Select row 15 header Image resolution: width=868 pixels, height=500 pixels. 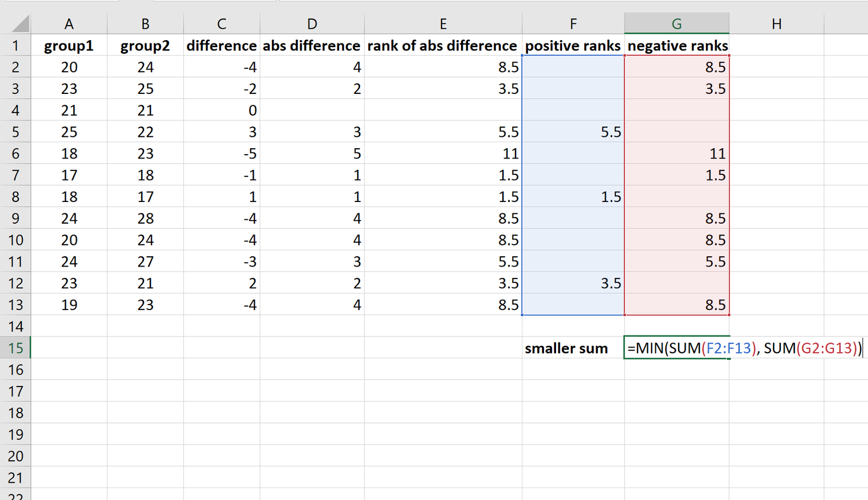pos(15,348)
